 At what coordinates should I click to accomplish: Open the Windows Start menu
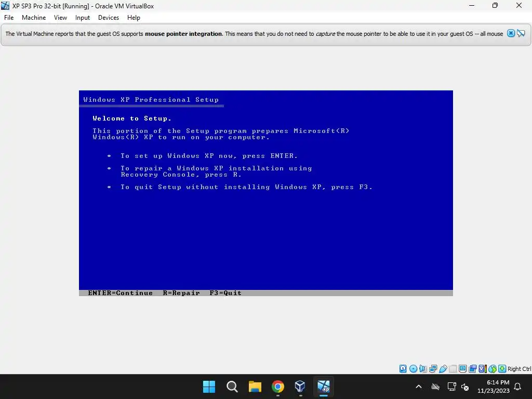[x=209, y=387]
